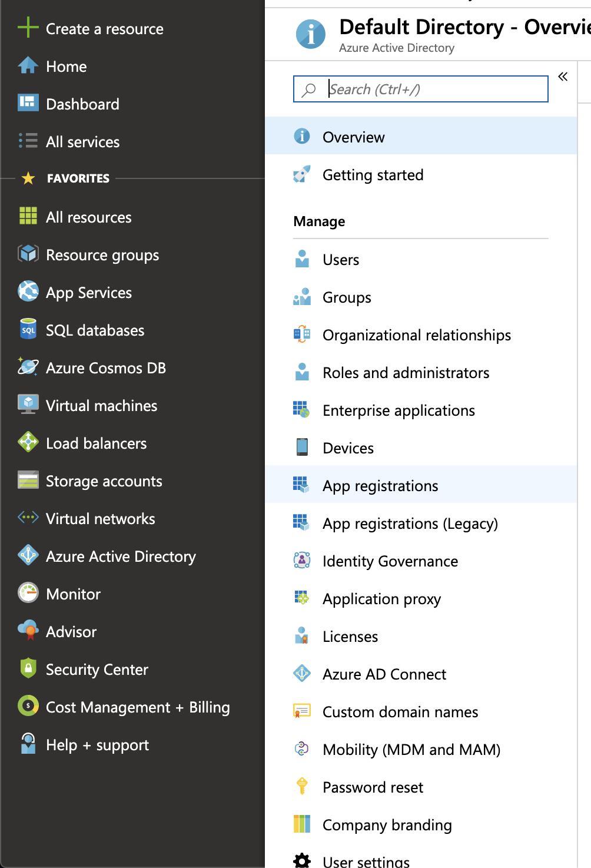Open App registrations (Legacy)
Screen dimensions: 591x868
421,523
